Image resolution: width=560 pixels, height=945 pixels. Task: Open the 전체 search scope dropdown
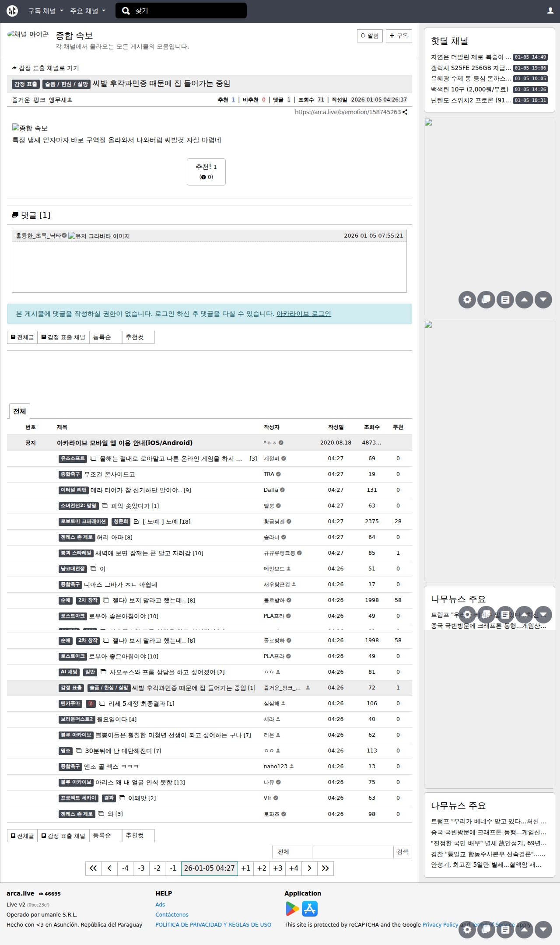click(x=292, y=852)
